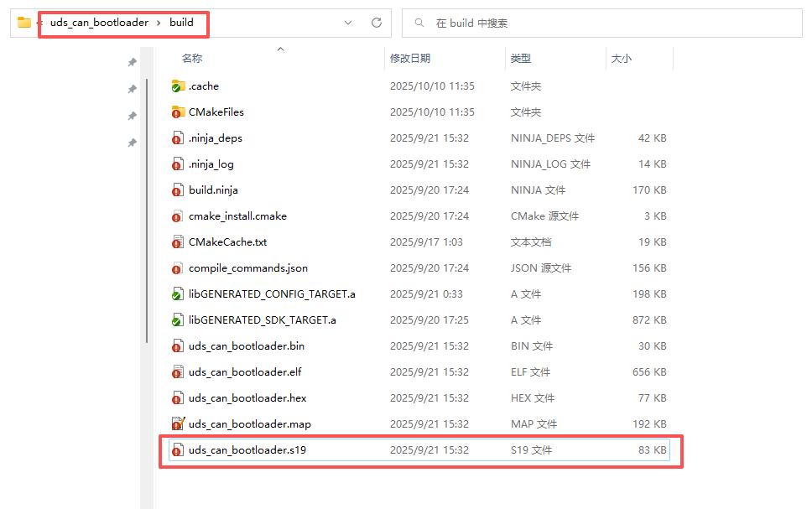Click the search magnifier icon
The height and width of the screenshot is (509, 812).
[418, 23]
